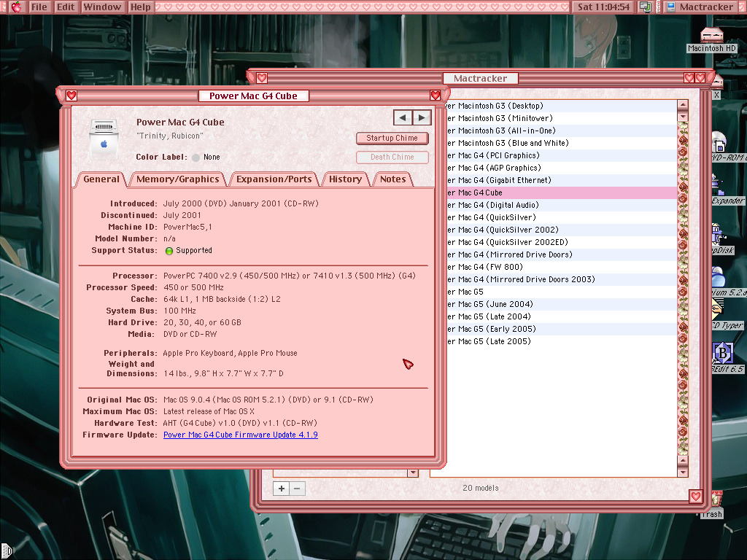
Task: Open the Macintosh HD desktop icon
Action: pos(711,38)
